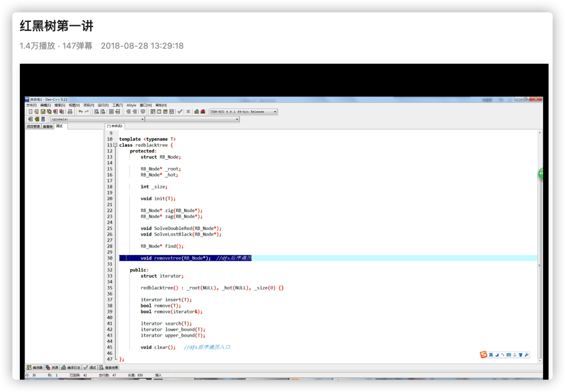
Task: Collapse the redblacktree class fold marker
Action: (115, 145)
